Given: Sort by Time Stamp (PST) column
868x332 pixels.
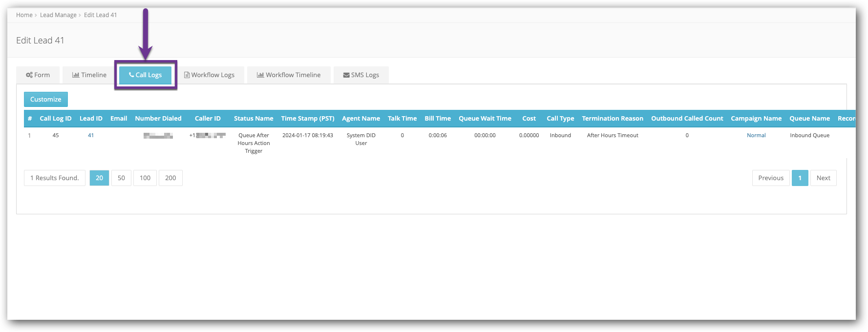Looking at the screenshot, I should [x=308, y=119].
